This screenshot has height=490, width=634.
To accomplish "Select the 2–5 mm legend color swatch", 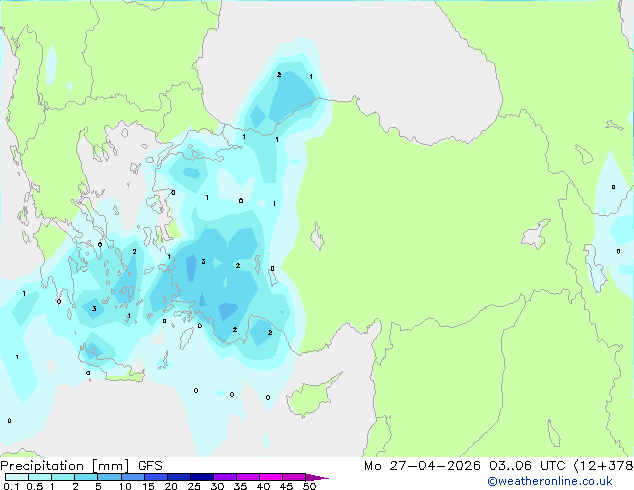I will pyautogui.click(x=86, y=477).
